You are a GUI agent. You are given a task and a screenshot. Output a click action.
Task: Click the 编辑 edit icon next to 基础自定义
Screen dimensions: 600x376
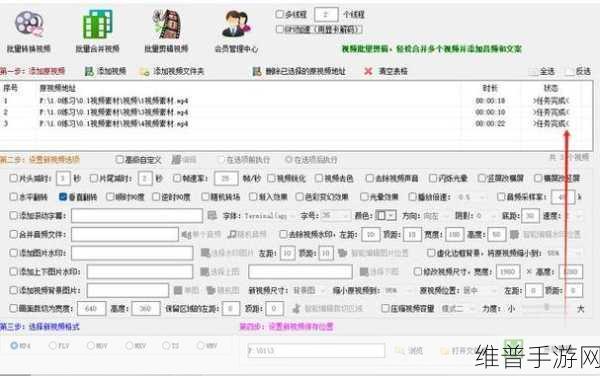click(176, 160)
